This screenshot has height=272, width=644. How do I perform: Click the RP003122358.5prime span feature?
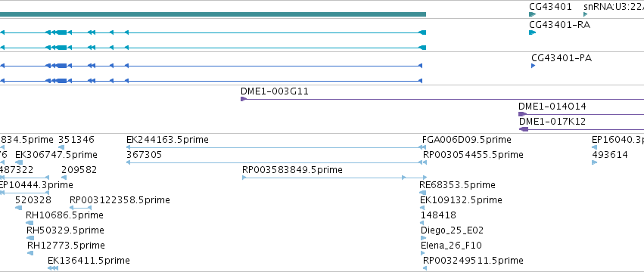point(80,208)
